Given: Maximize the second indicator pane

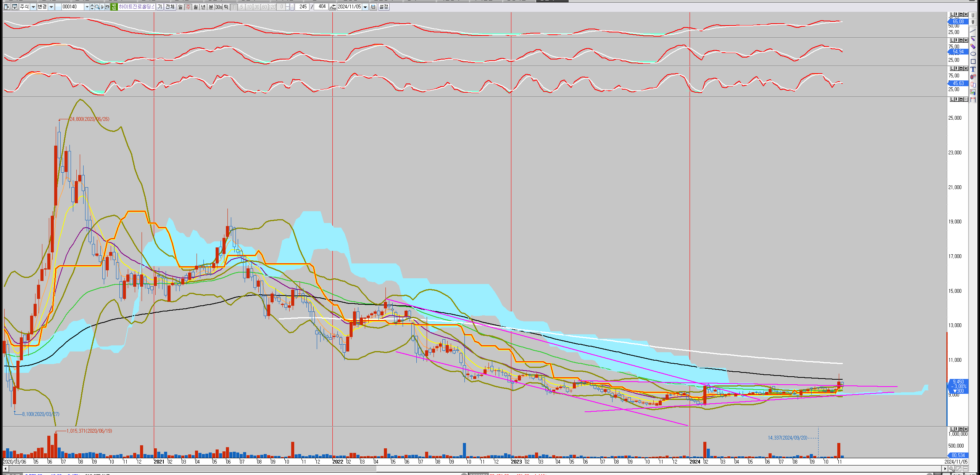Looking at the screenshot, I should [x=961, y=40].
